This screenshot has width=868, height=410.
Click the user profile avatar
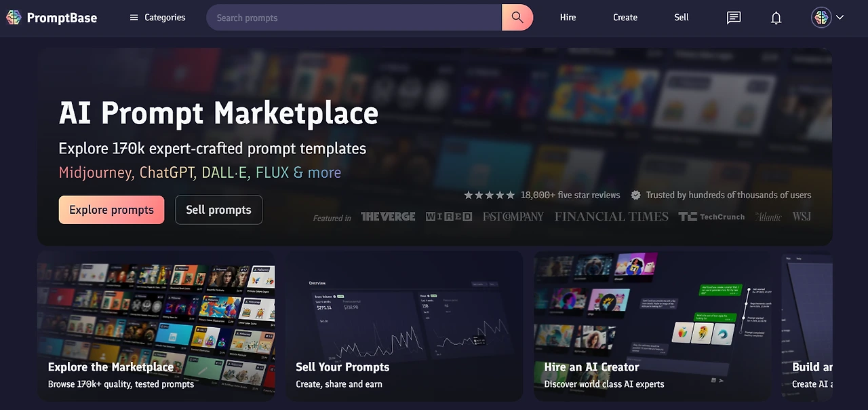pos(821,18)
